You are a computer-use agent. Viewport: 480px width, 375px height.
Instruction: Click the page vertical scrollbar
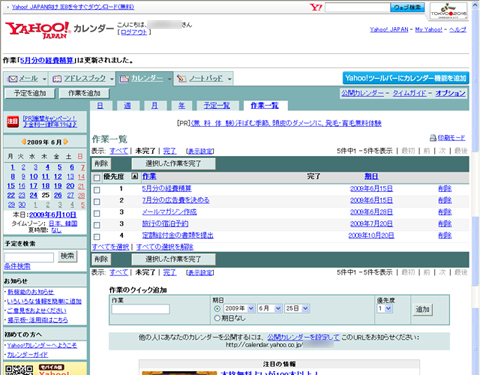point(476,187)
